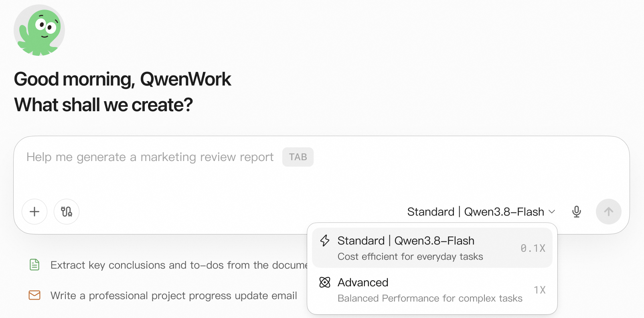This screenshot has height=318, width=644.
Task: Click the green document suggestion icon
Action: point(35,265)
